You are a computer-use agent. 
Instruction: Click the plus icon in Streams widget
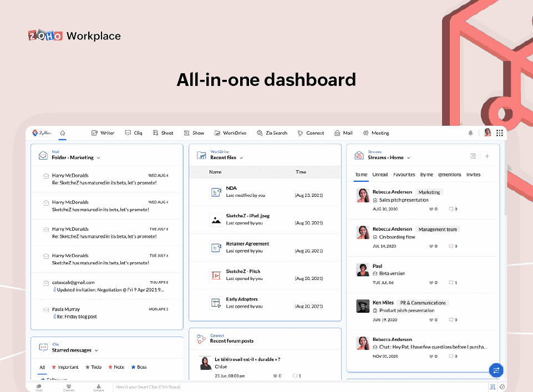[x=487, y=156]
